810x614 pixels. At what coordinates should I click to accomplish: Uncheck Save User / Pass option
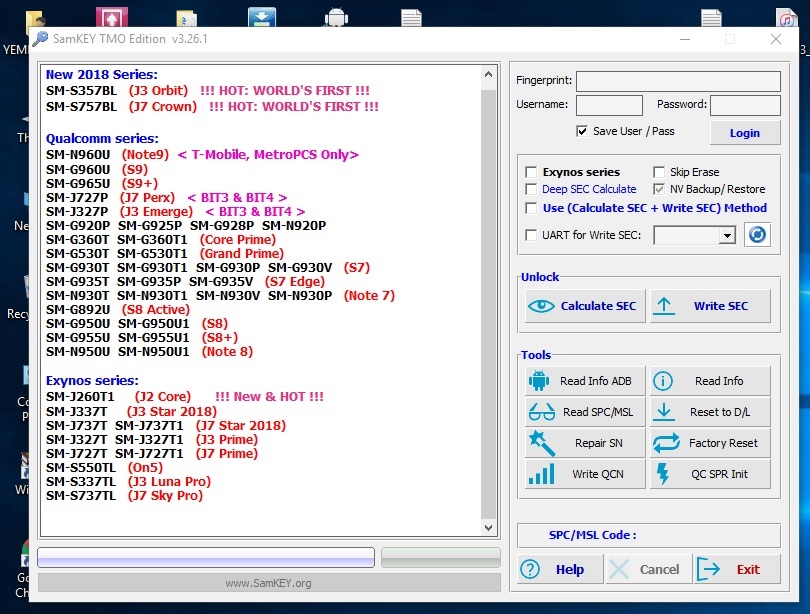582,131
